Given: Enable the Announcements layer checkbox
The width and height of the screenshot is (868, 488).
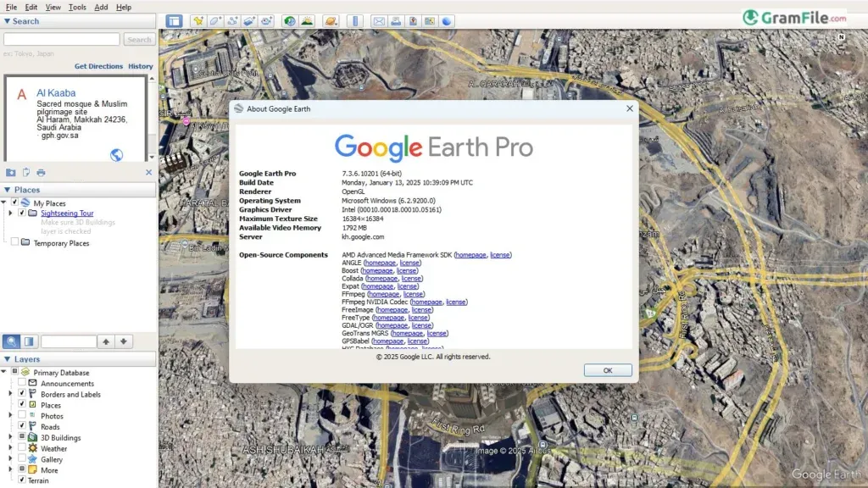Looking at the screenshot, I should tap(22, 382).
